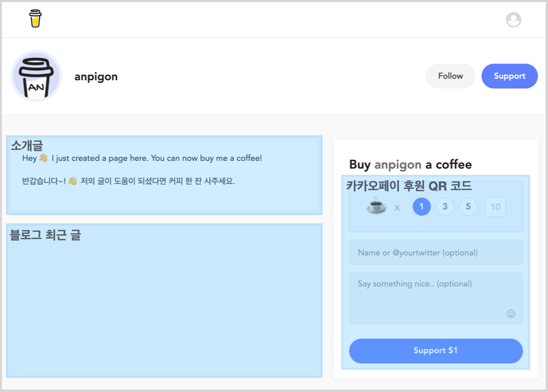Click the Buy anpigon a coffee heading
Image resolution: width=548 pixels, height=392 pixels.
pos(410,164)
